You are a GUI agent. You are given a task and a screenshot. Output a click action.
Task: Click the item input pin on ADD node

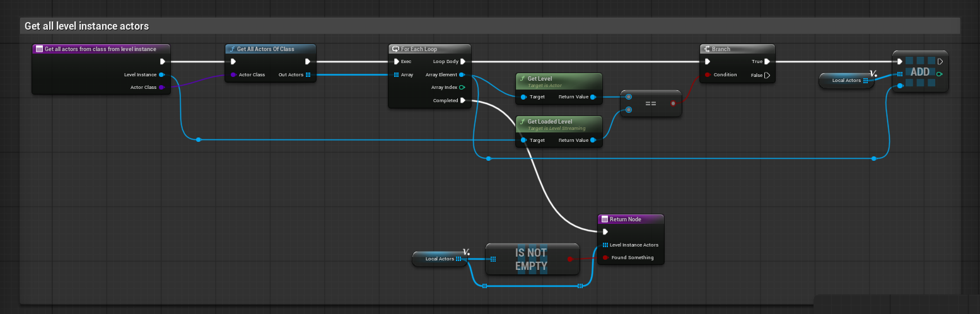pos(901,84)
